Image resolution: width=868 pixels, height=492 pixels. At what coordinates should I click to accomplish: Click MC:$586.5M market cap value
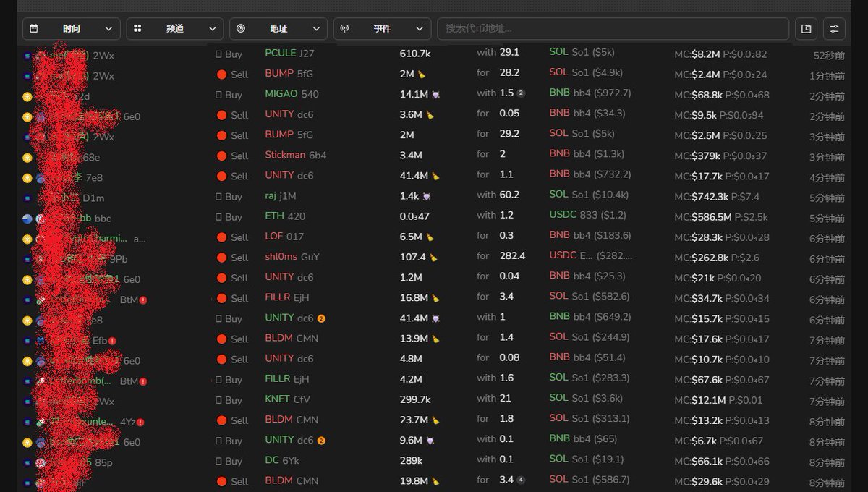point(702,216)
